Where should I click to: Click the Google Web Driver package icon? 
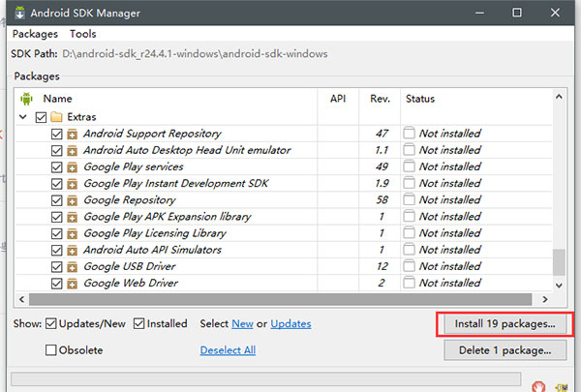(73, 283)
